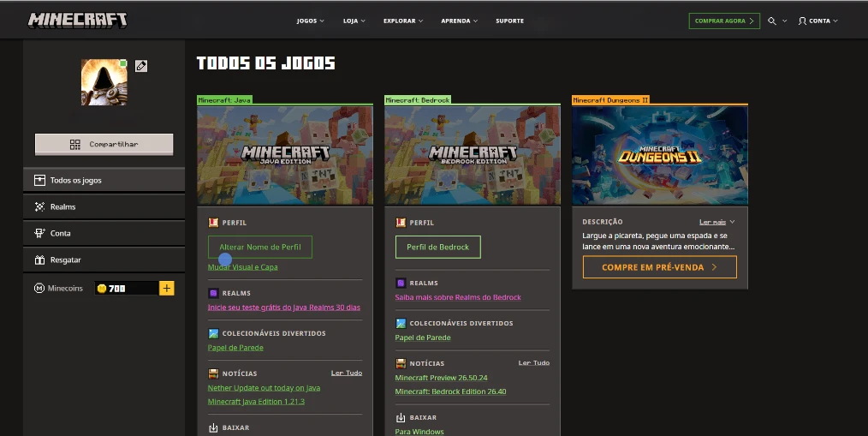Image resolution: width=868 pixels, height=436 pixels.
Task: Open Conta in the sidebar
Action: pyautogui.click(x=104, y=233)
